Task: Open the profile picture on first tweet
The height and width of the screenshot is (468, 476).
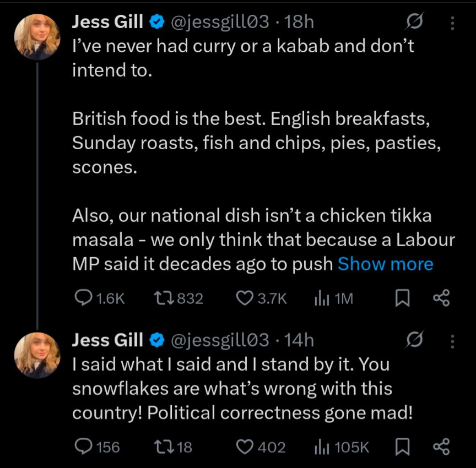Action: pyautogui.click(x=37, y=36)
